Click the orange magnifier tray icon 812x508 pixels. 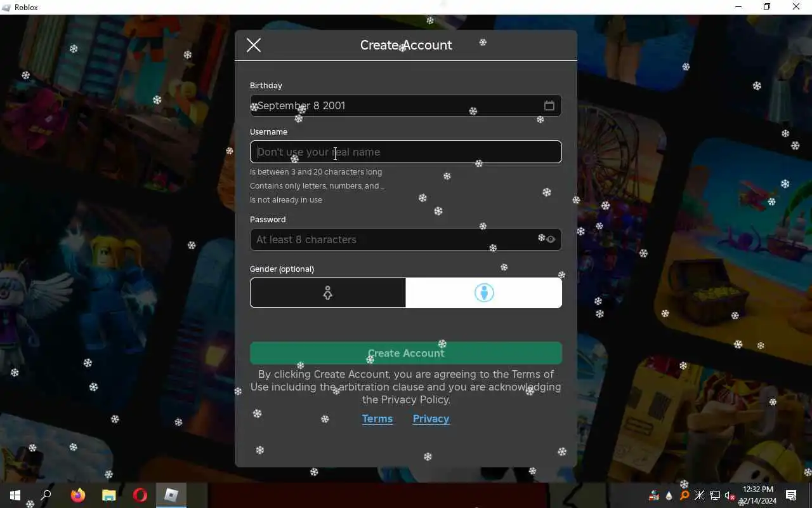(684, 495)
